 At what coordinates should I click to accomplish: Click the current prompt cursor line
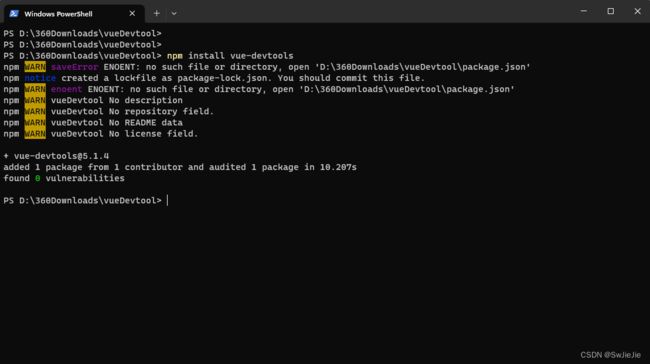(x=86, y=201)
